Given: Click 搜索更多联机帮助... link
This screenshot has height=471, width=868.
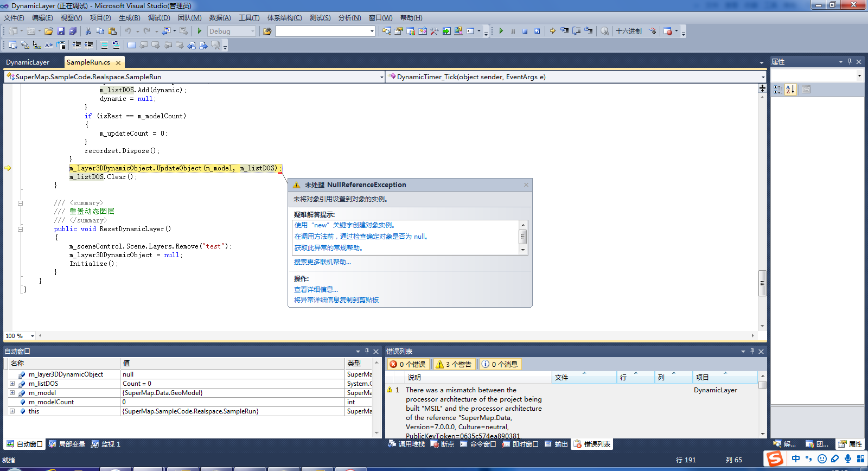Looking at the screenshot, I should pyautogui.click(x=322, y=262).
